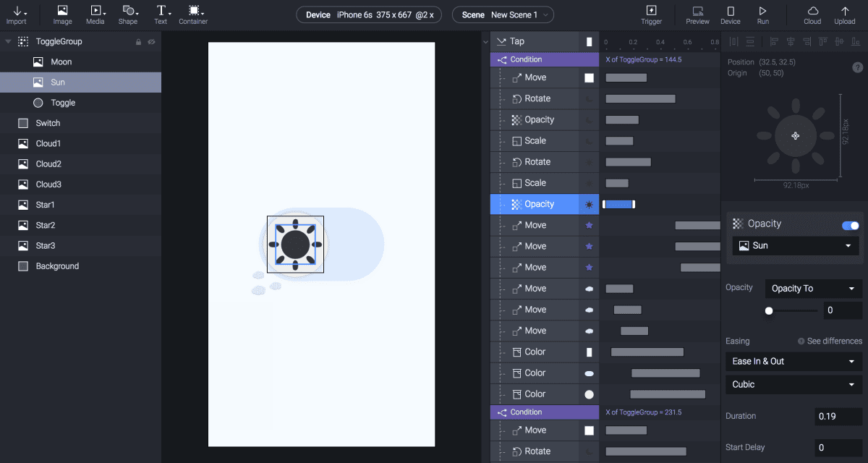
Task: Open the Cloud panel
Action: pyautogui.click(x=812, y=14)
